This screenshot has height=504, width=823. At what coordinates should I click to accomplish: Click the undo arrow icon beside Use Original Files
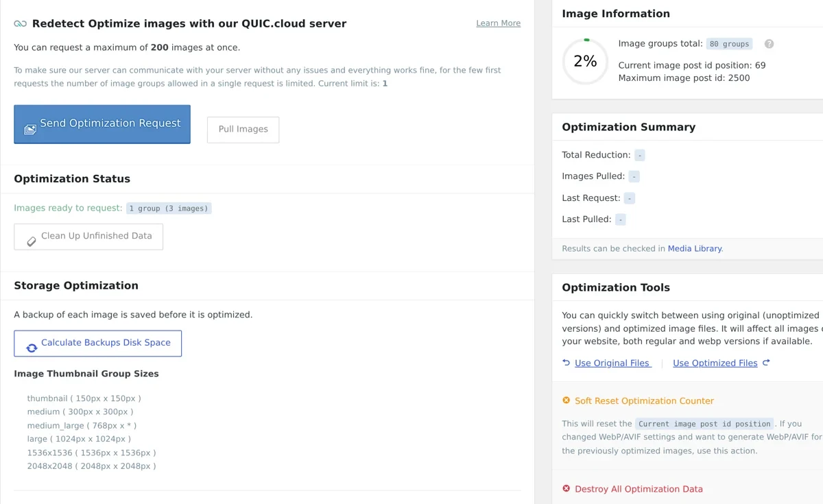566,363
